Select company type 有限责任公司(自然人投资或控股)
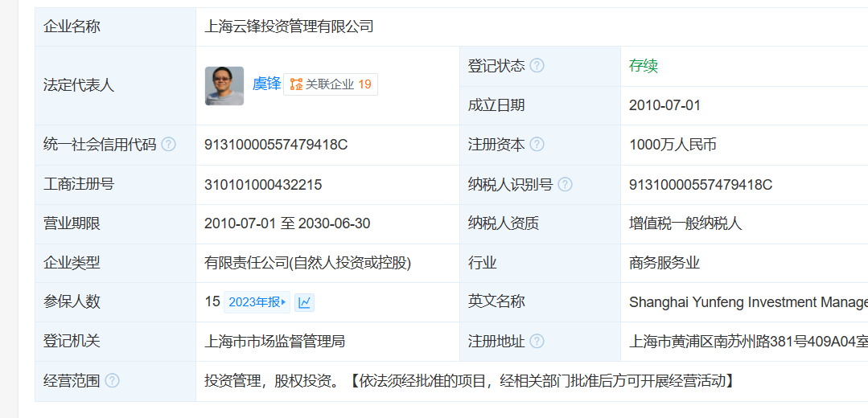Viewport: 868px width, 418px height. coord(308,263)
